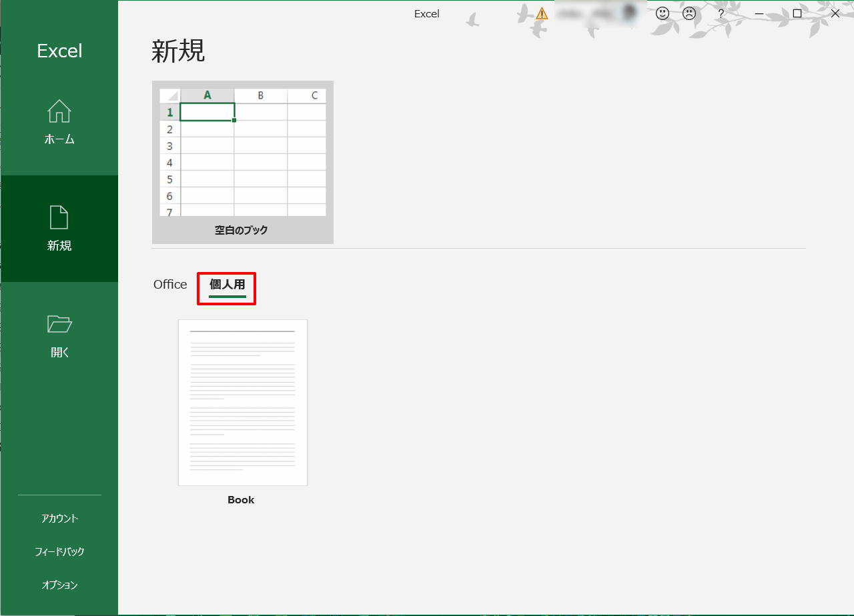Screen dimensions: 854x616
Task: Switch to the Office templates tab
Action: pyautogui.click(x=170, y=285)
